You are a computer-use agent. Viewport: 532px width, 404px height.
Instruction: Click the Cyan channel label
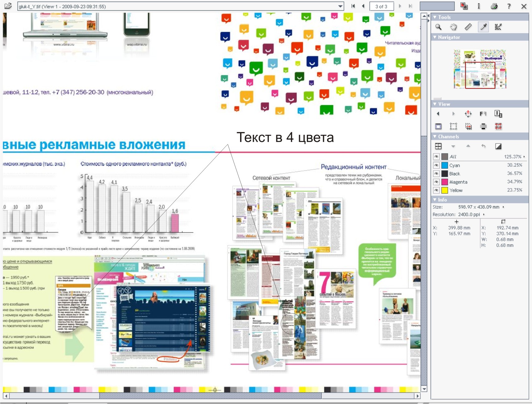pos(454,165)
